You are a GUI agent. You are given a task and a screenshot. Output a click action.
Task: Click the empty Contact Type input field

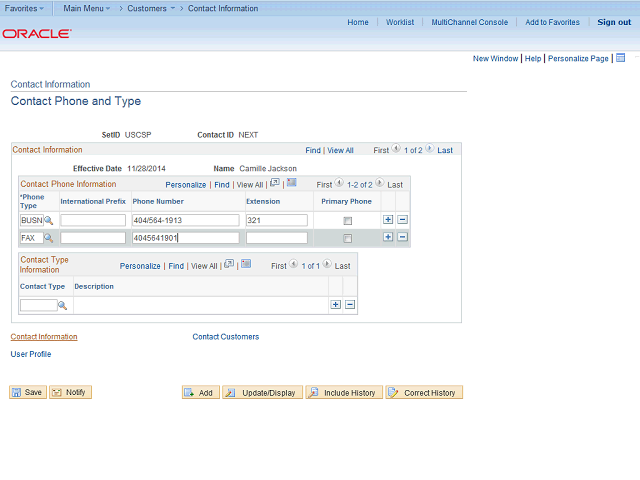click(39, 305)
